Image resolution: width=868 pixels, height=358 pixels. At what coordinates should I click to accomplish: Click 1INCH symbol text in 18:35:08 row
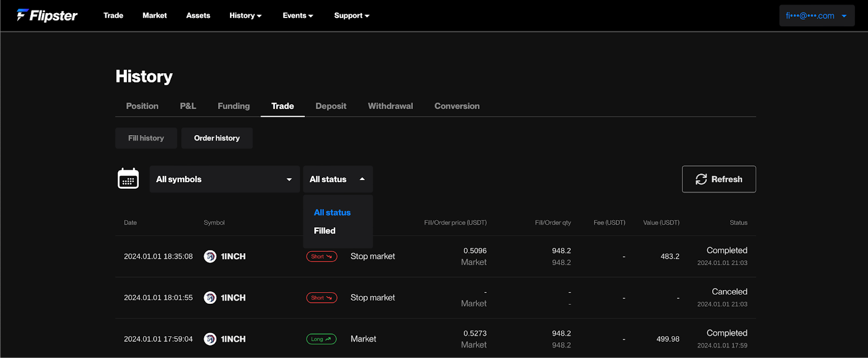(x=233, y=256)
